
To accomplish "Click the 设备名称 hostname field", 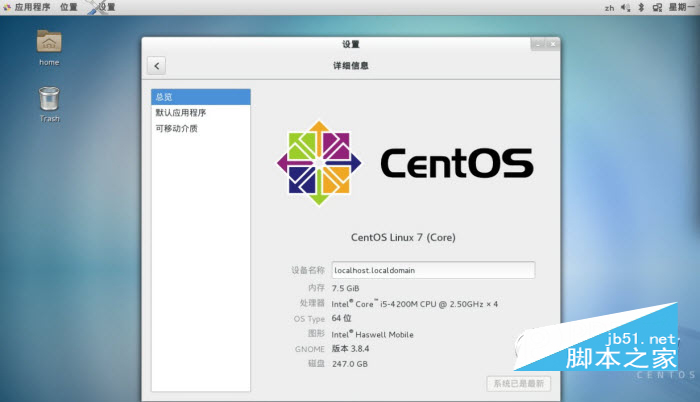I will click(433, 270).
